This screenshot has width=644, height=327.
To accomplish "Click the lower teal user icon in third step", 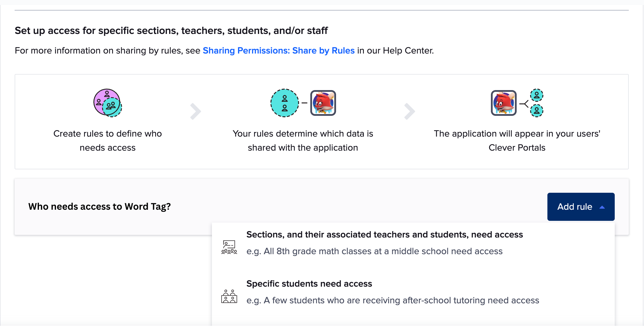I will (x=537, y=111).
